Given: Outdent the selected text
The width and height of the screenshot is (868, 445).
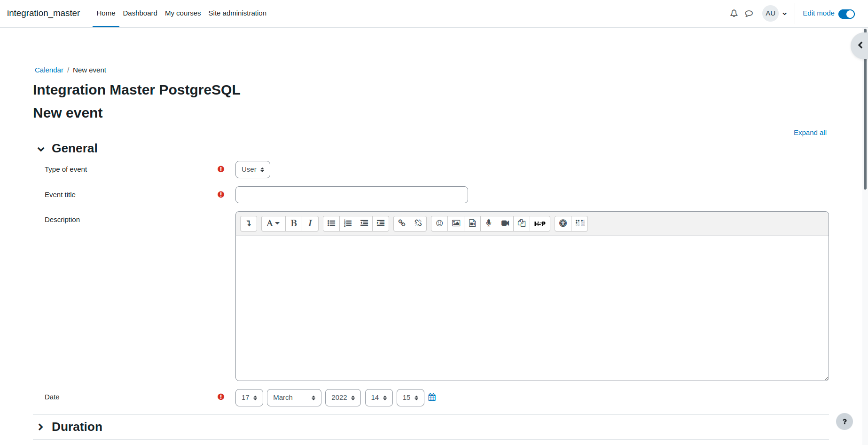Looking at the screenshot, I should tap(364, 223).
